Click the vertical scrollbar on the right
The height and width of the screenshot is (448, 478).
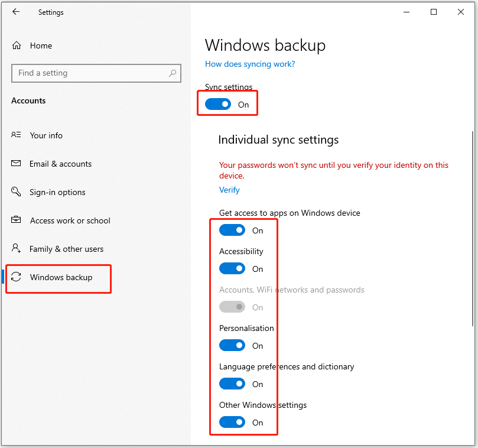473,229
